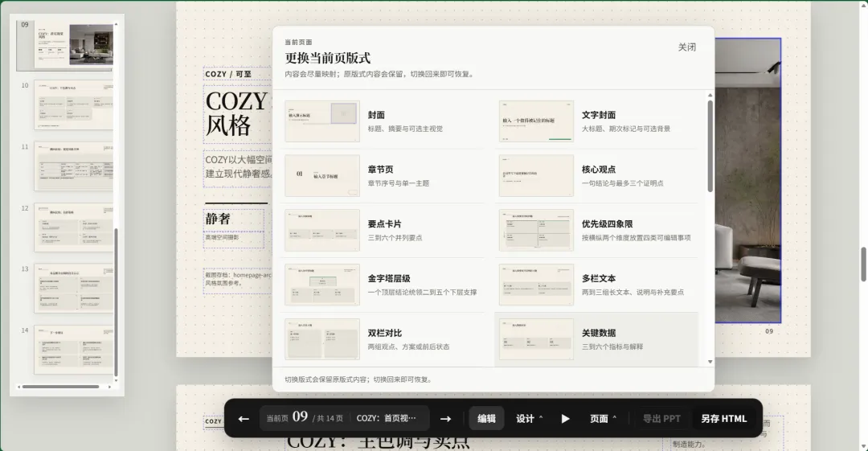The height and width of the screenshot is (451, 868).
Task: Click the page vertical scrollbar at right edge
Action: click(863, 264)
